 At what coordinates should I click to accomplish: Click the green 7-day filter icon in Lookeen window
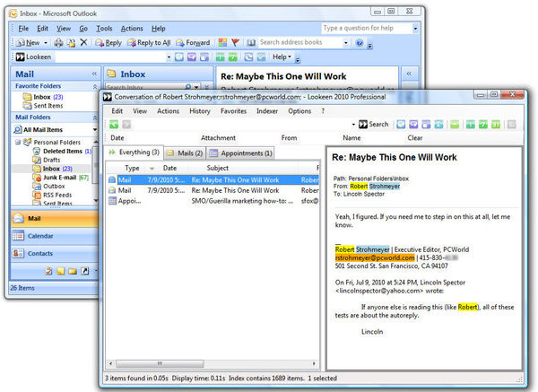[483, 125]
